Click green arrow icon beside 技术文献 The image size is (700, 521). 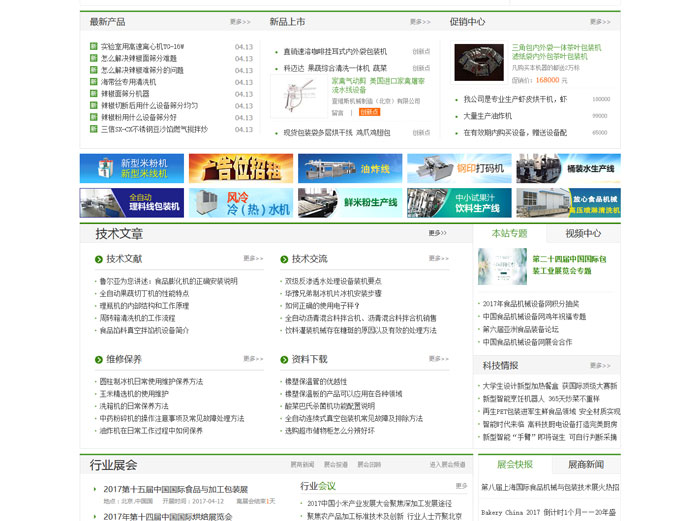99,259
